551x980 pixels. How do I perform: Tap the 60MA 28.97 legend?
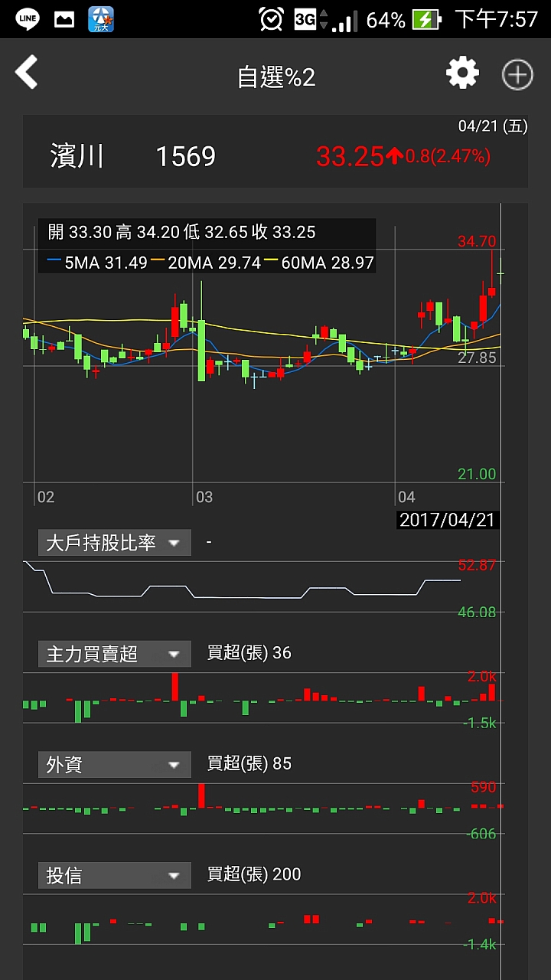tap(319, 263)
